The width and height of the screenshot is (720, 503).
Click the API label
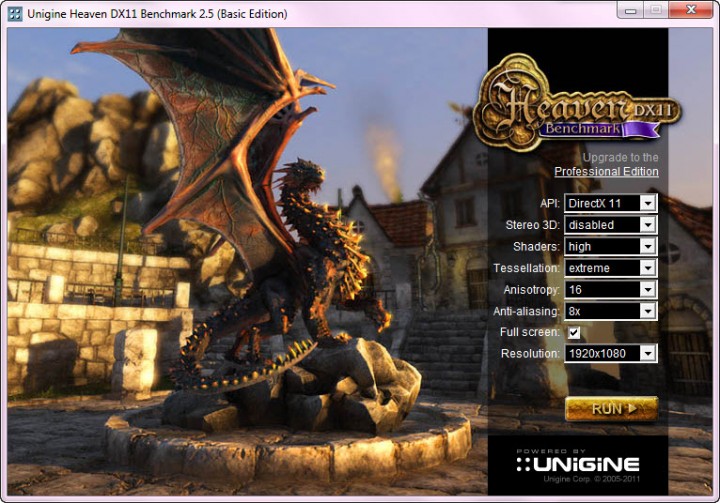coord(550,203)
